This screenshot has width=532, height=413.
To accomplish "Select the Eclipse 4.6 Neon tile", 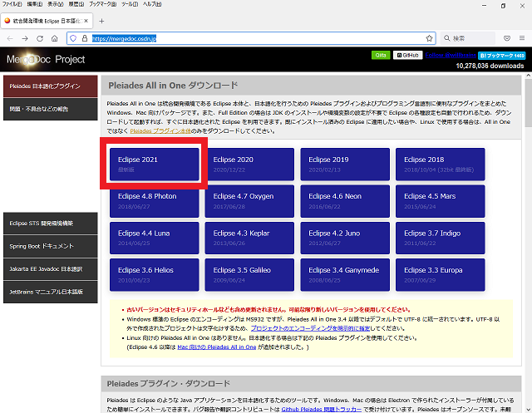I will point(345,201).
